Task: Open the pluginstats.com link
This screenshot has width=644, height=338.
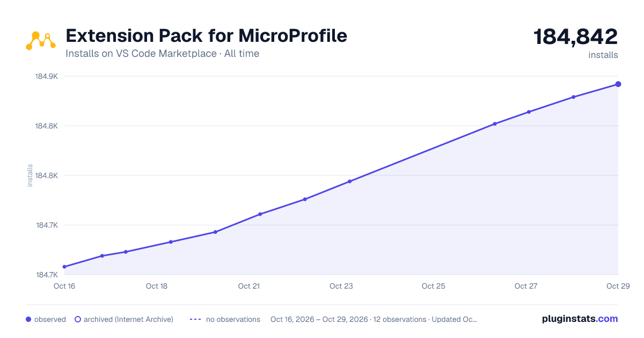Action: 580,319
